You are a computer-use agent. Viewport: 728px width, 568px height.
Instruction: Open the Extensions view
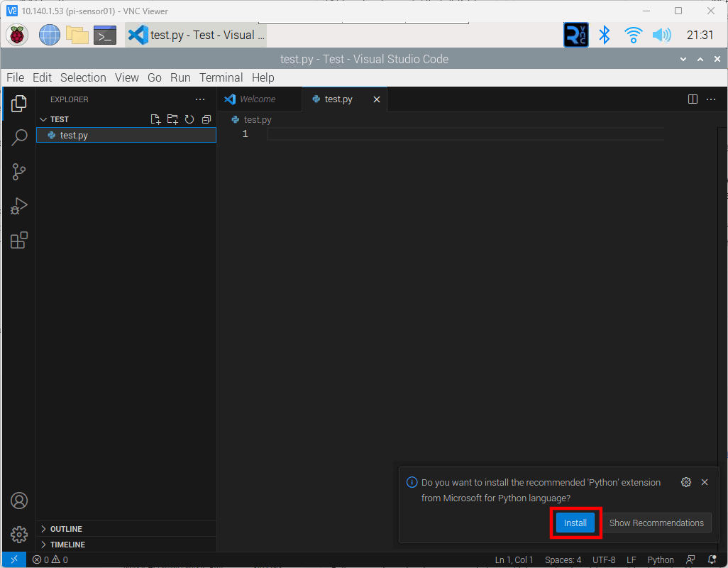(x=18, y=240)
